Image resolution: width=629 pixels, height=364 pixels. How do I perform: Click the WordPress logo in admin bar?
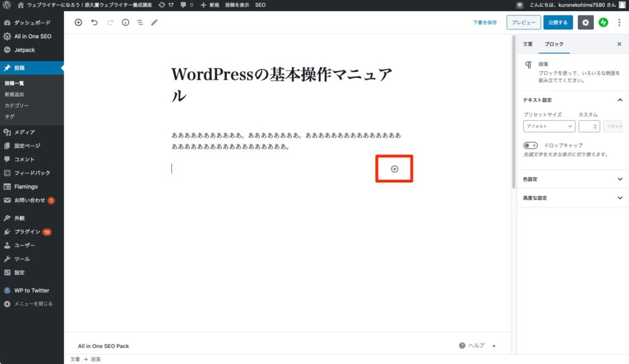(6, 5)
